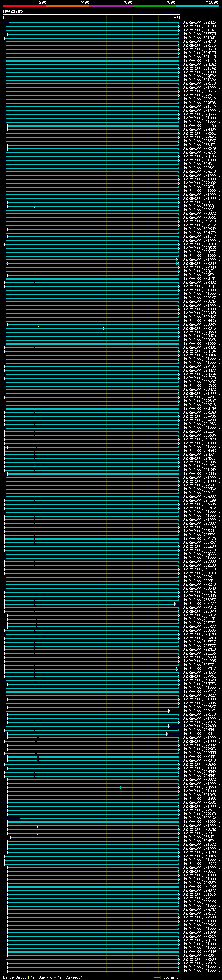Click the UniRef100_B9RIJ8 entry
This screenshot has width=222, height=980.
pos(199,84)
